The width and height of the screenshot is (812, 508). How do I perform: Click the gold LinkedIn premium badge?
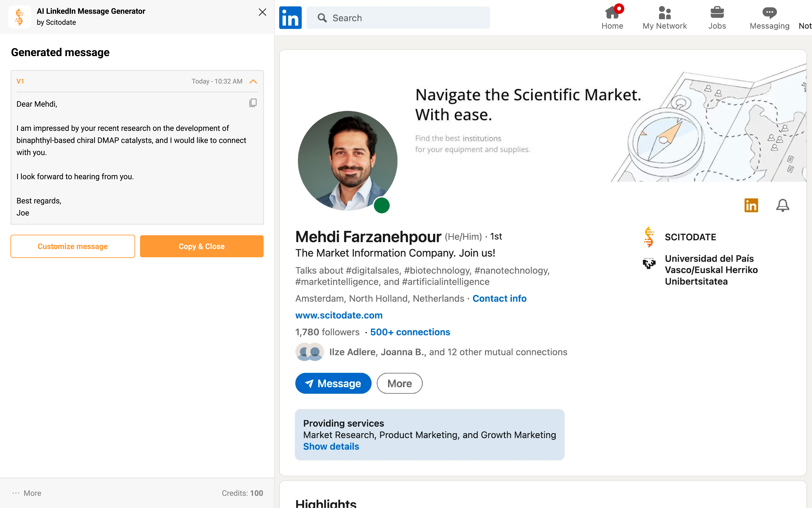coord(751,205)
